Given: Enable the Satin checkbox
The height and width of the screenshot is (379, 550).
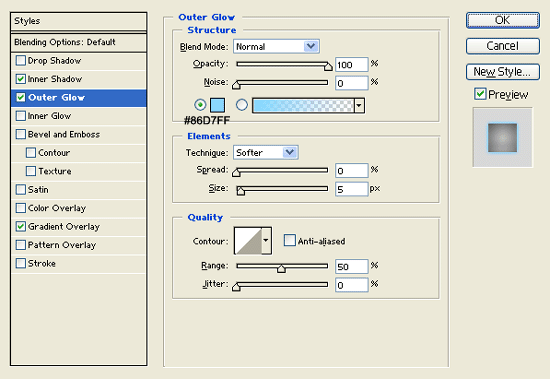Looking at the screenshot, I should (x=21, y=190).
